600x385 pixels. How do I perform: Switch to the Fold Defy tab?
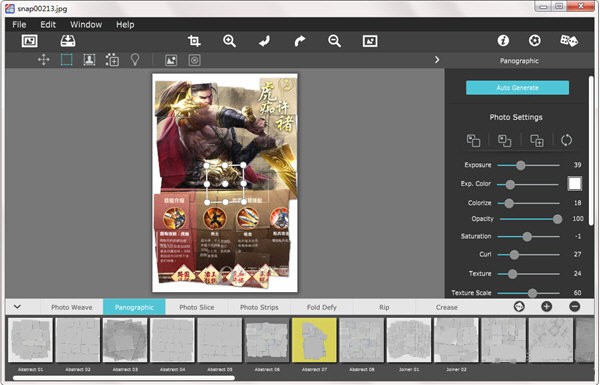click(321, 307)
